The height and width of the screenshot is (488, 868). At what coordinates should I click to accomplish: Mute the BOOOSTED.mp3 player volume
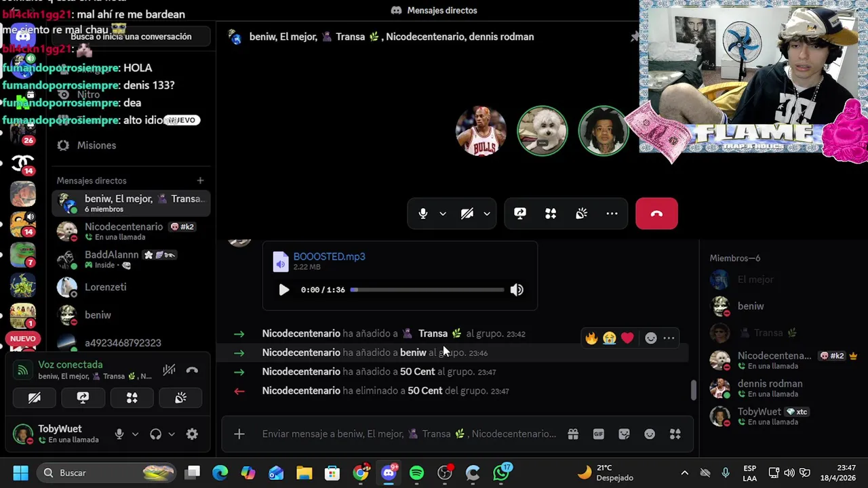tap(517, 289)
